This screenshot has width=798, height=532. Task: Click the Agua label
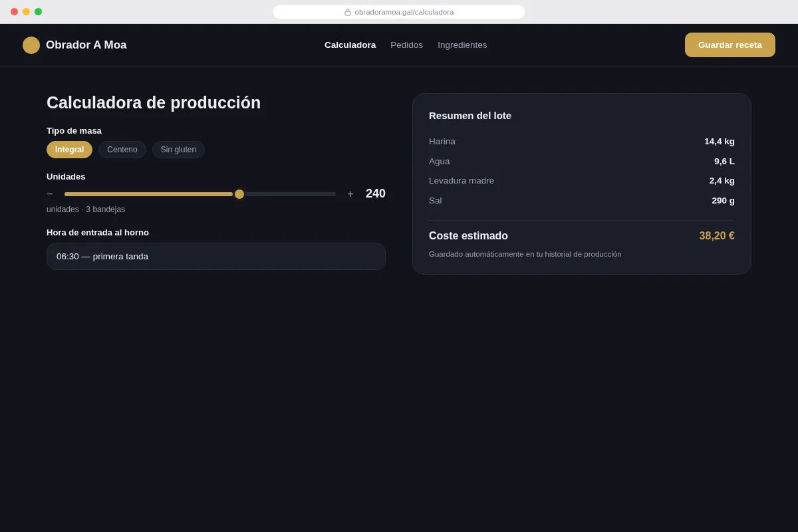click(x=440, y=161)
